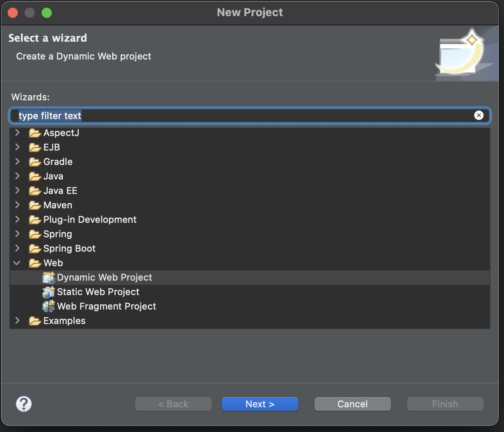Select the Dynamic Web Project label
This screenshot has width=504, height=432.
coord(105,277)
